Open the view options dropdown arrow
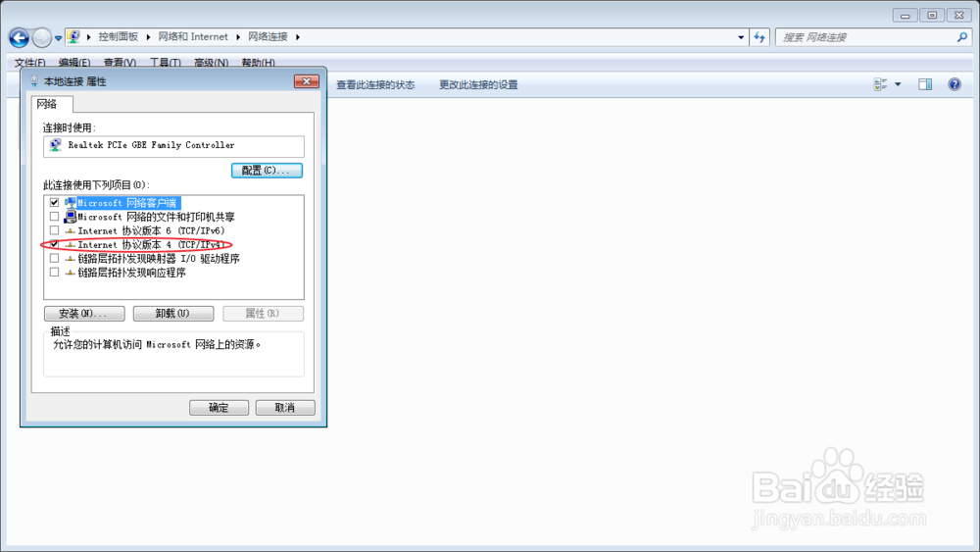The width and height of the screenshot is (980, 552). tap(898, 84)
